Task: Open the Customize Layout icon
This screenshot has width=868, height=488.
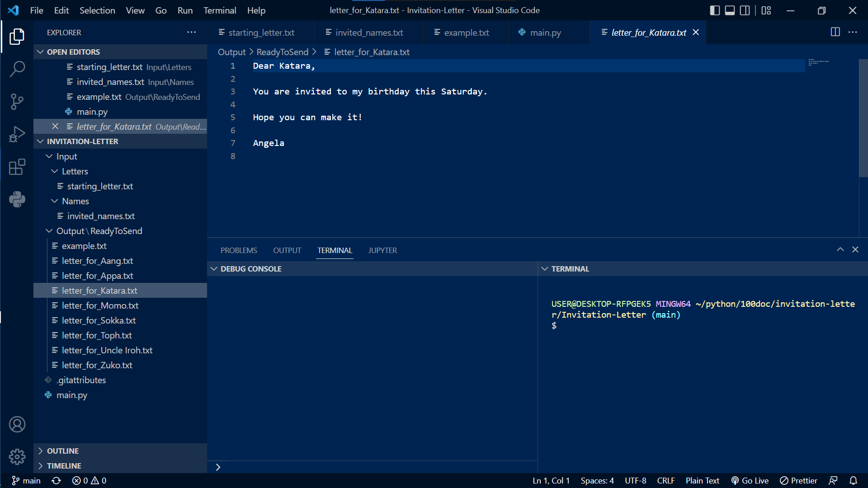Action: point(766,10)
